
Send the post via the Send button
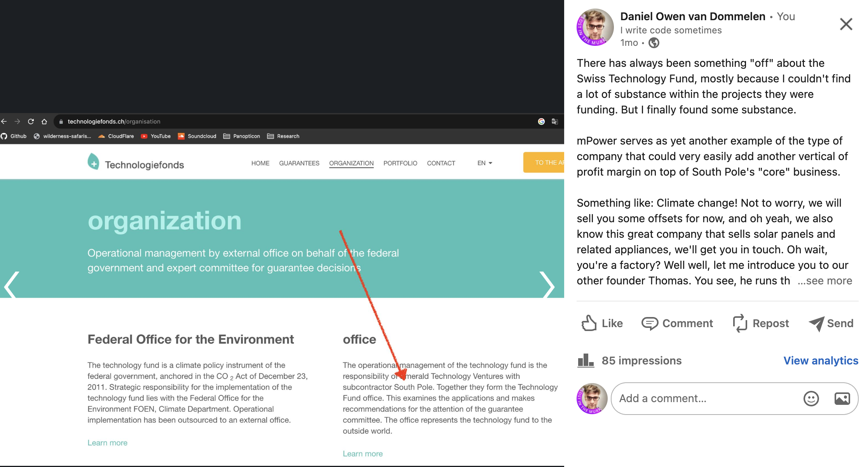tap(831, 323)
